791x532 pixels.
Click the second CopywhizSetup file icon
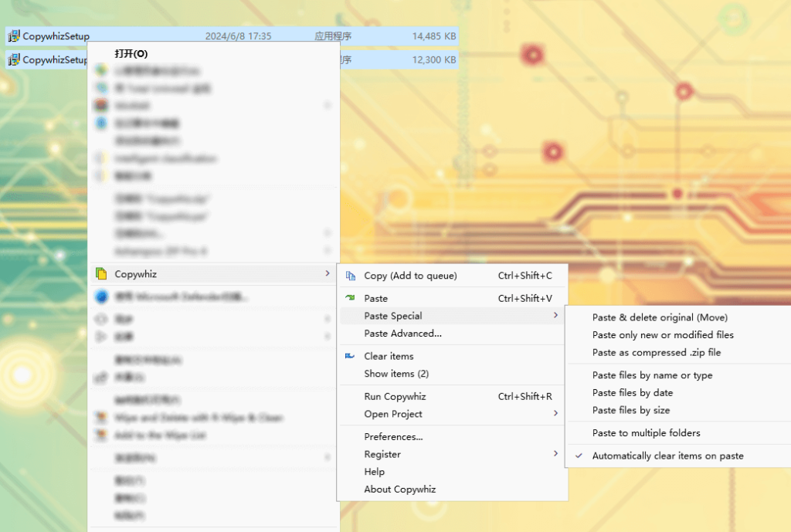click(x=14, y=59)
